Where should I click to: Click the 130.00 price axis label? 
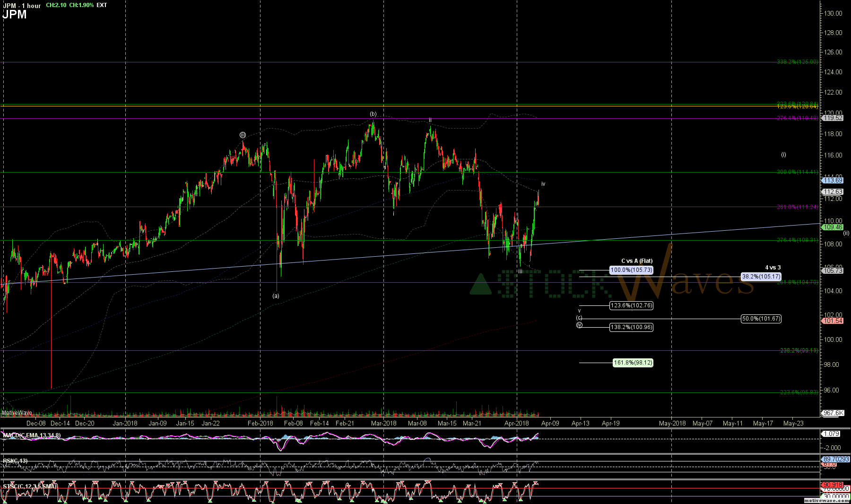click(833, 13)
